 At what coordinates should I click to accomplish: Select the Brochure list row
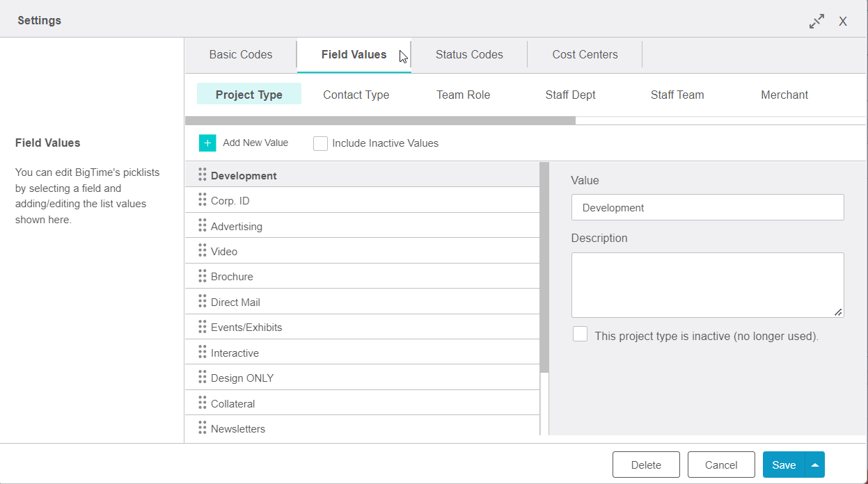pyautogui.click(x=362, y=276)
